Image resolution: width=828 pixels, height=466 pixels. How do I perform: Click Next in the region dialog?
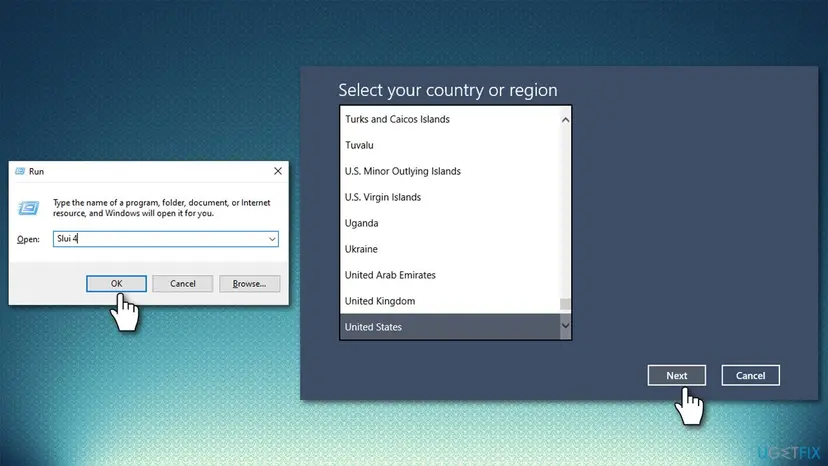(x=676, y=375)
